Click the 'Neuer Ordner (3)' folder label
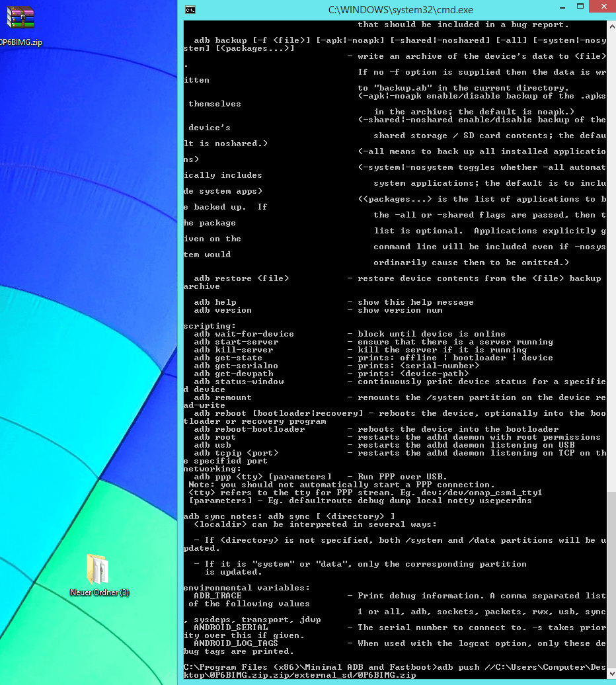Image resolution: width=616 pixels, height=685 pixels. click(100, 592)
